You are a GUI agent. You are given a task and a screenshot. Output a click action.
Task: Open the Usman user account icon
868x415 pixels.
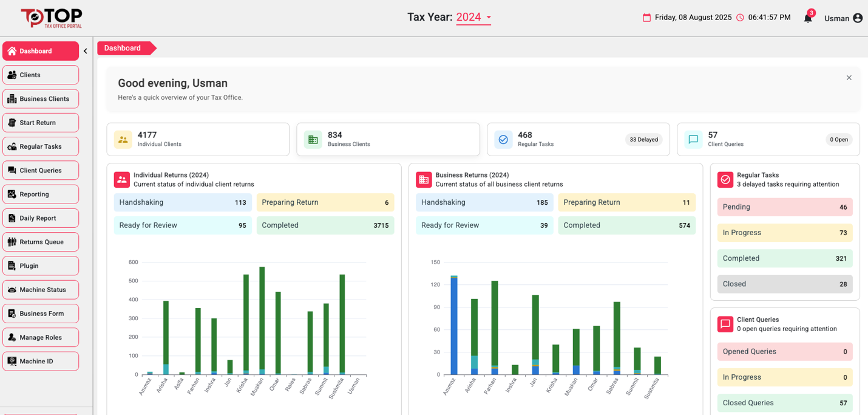(857, 18)
